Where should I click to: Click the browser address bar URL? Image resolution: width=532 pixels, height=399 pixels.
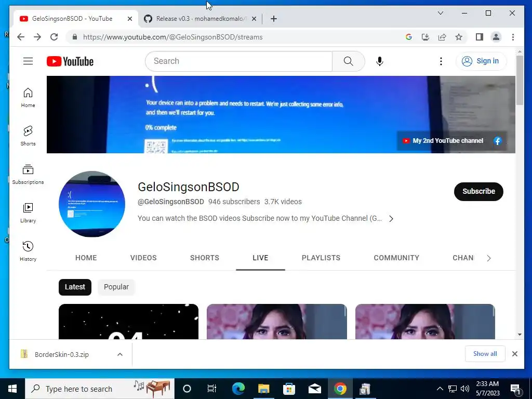point(172,37)
